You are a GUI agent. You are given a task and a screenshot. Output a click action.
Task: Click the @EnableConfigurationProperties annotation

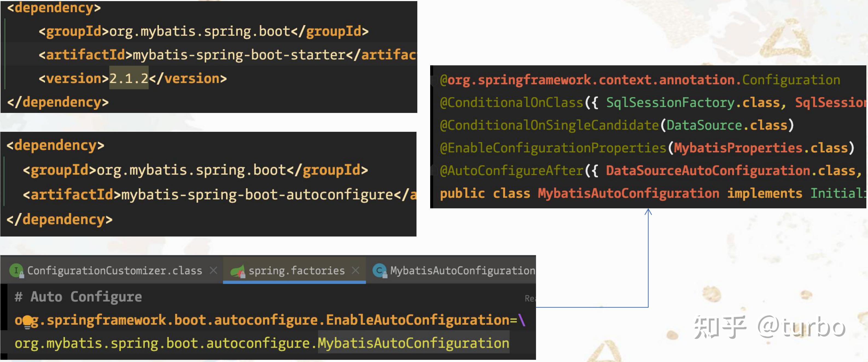[553, 148]
